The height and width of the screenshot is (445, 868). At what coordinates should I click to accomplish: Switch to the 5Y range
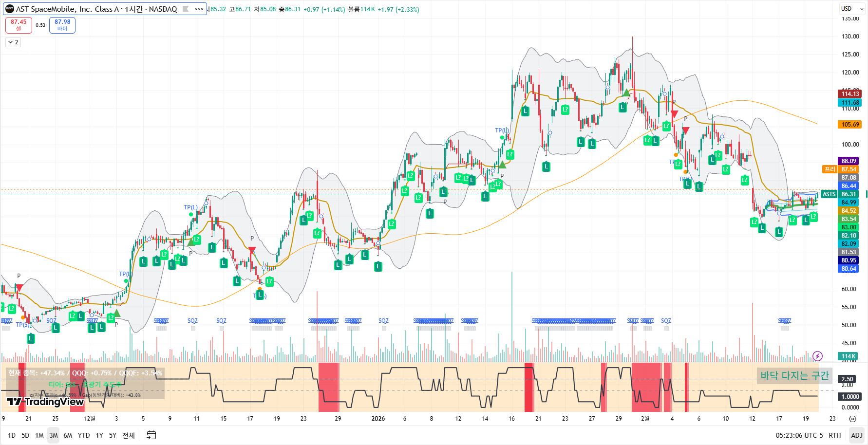(113, 435)
